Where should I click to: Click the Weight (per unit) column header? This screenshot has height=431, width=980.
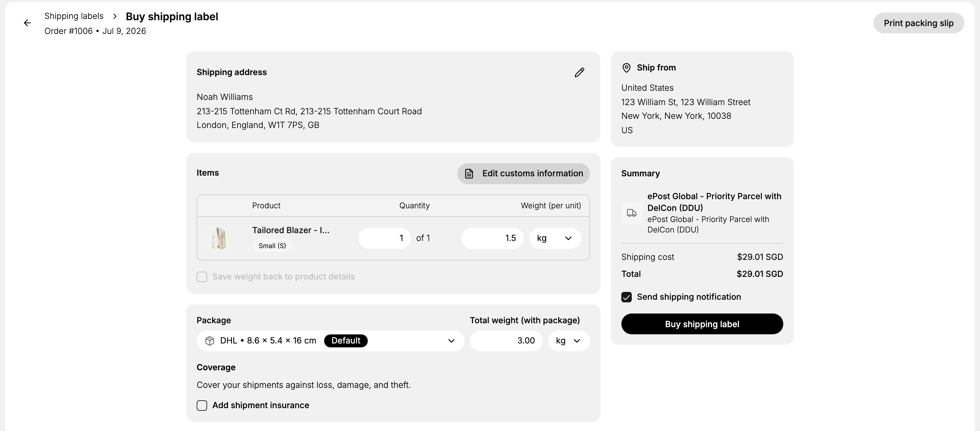(550, 206)
